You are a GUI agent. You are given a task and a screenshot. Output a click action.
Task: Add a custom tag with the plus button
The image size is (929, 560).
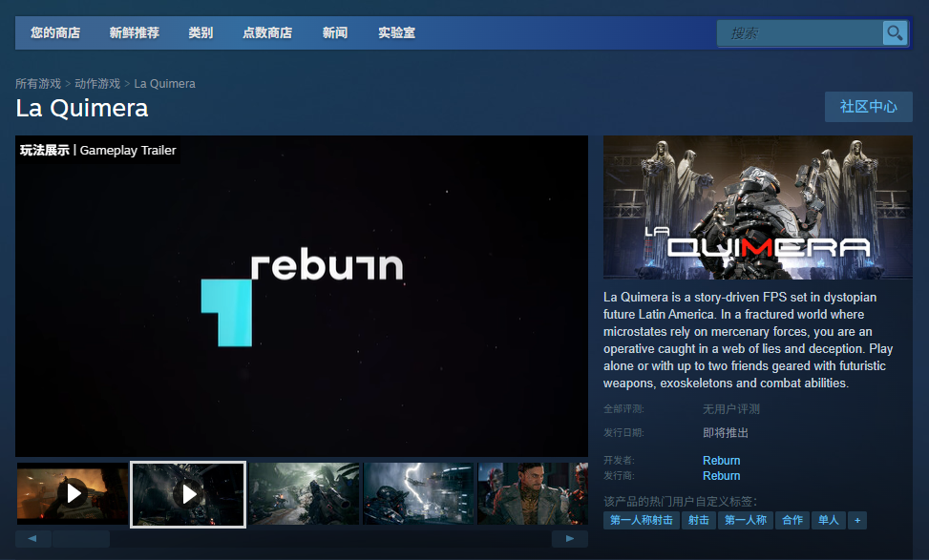pos(857,520)
